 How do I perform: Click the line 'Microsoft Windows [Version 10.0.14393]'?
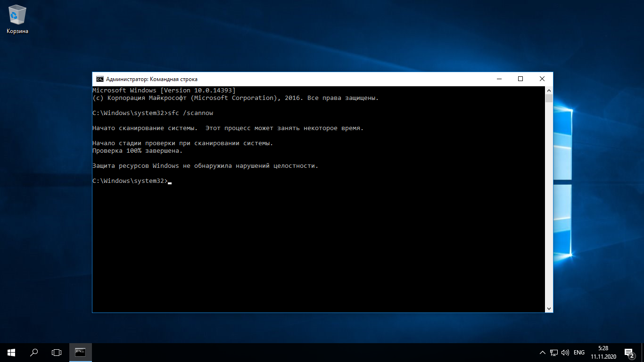coord(164,90)
